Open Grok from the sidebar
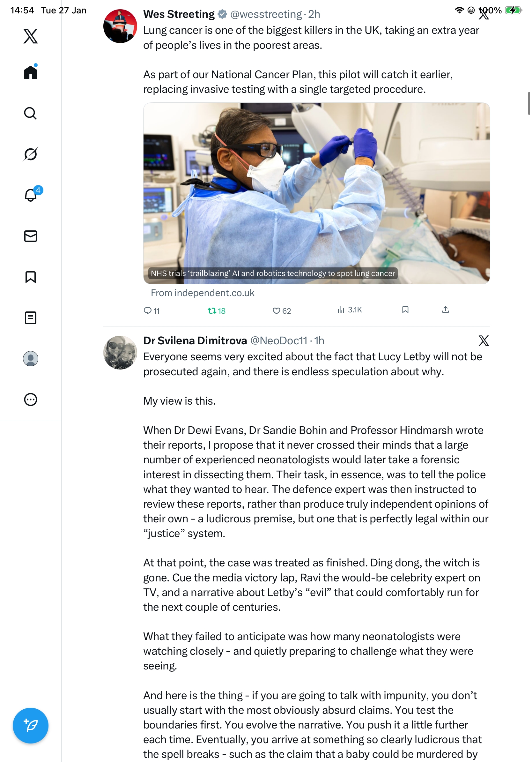532x762 pixels. pos(31,154)
